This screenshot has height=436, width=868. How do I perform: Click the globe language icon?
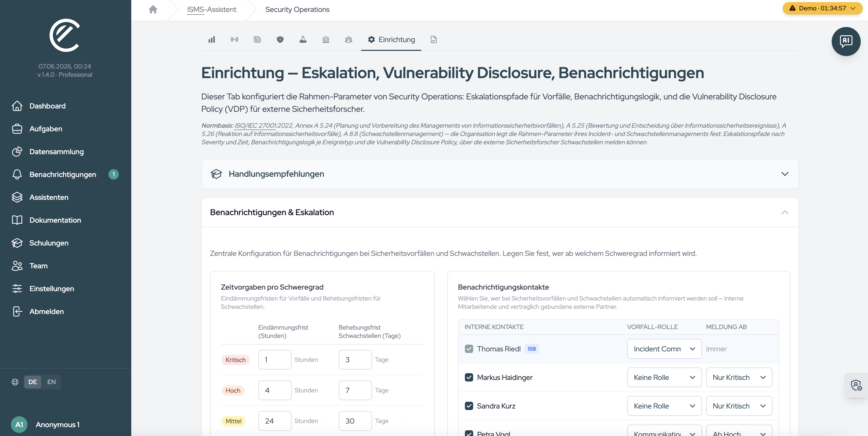click(x=15, y=382)
